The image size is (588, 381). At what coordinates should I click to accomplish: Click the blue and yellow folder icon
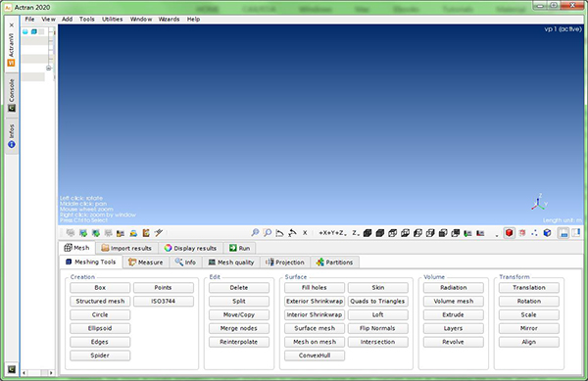click(133, 233)
